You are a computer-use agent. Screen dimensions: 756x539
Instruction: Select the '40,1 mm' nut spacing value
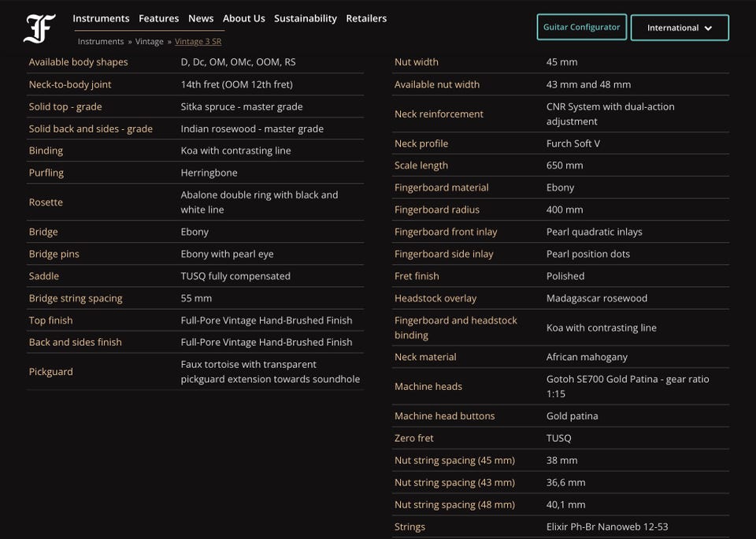(x=565, y=505)
